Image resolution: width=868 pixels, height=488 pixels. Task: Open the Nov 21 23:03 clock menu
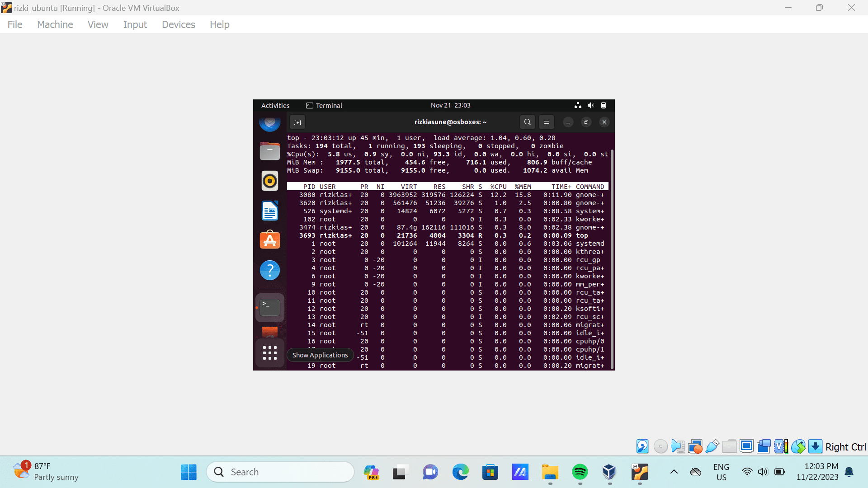(450, 105)
